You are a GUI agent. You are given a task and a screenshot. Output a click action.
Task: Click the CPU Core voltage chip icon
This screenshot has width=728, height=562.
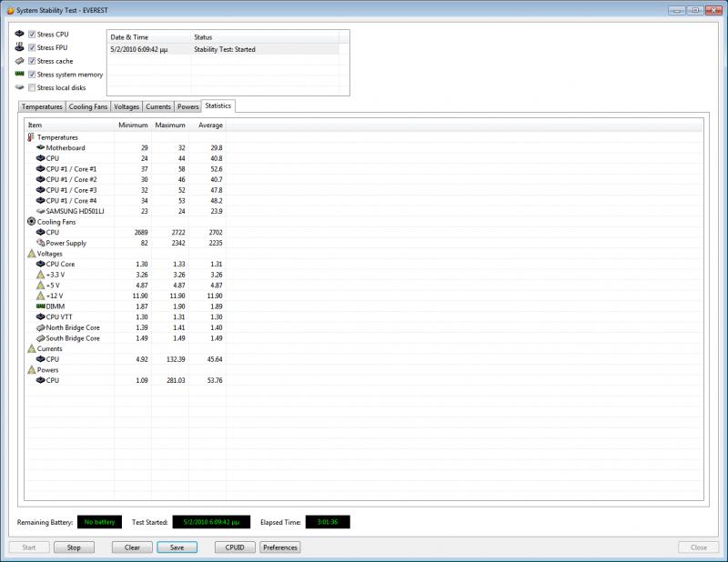click(x=40, y=264)
